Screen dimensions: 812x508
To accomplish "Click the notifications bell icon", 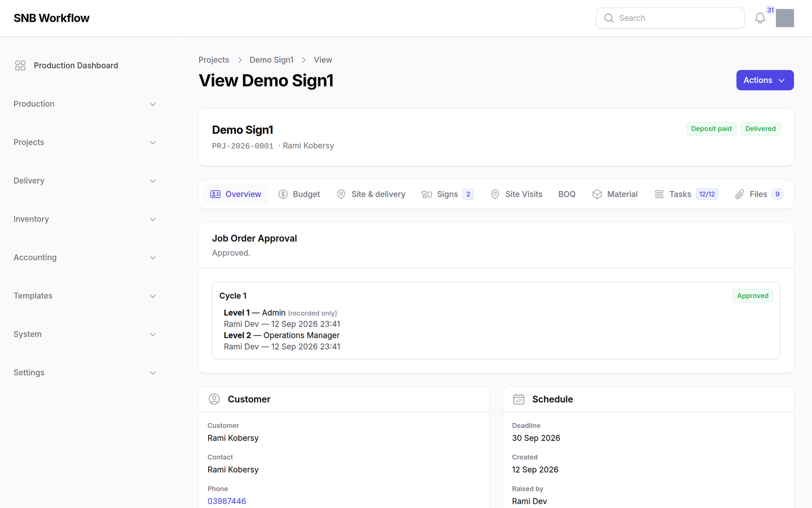I will [760, 18].
